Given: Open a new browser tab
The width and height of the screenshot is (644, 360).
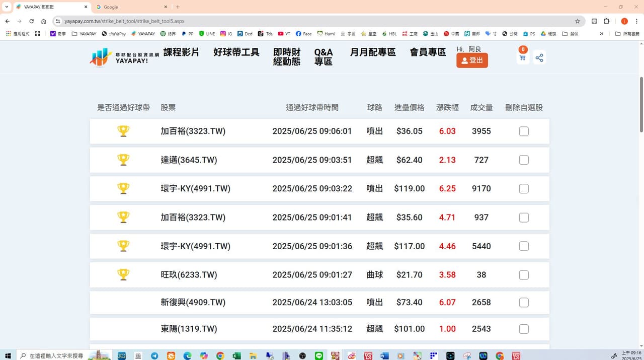Looking at the screenshot, I should (x=178, y=7).
